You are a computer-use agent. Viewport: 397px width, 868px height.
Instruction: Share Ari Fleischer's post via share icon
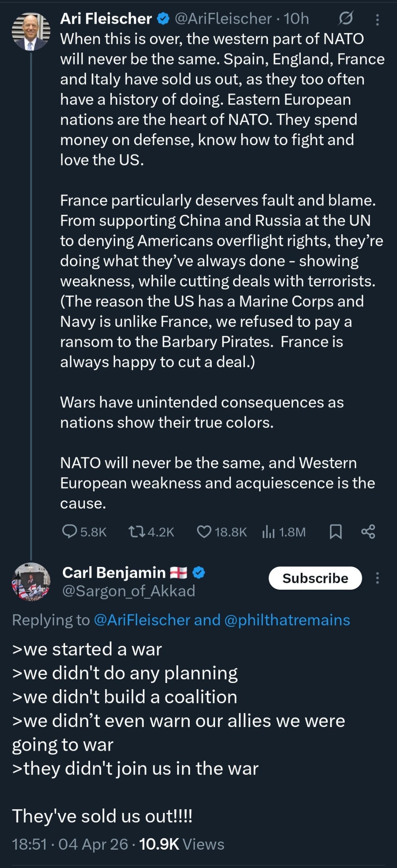[x=368, y=531]
